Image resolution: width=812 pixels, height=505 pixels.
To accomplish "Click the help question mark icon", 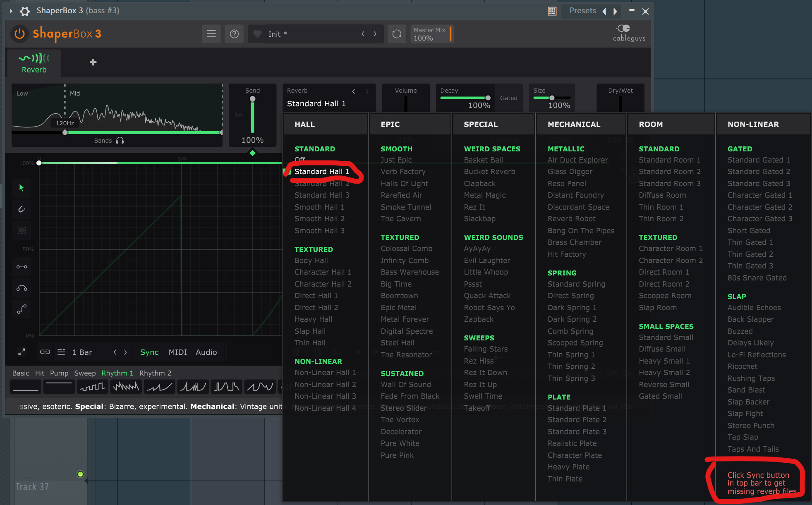I will coord(234,34).
